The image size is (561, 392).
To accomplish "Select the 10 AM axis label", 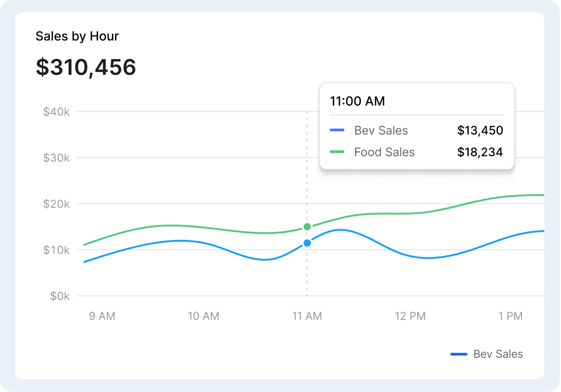I will pyautogui.click(x=203, y=316).
